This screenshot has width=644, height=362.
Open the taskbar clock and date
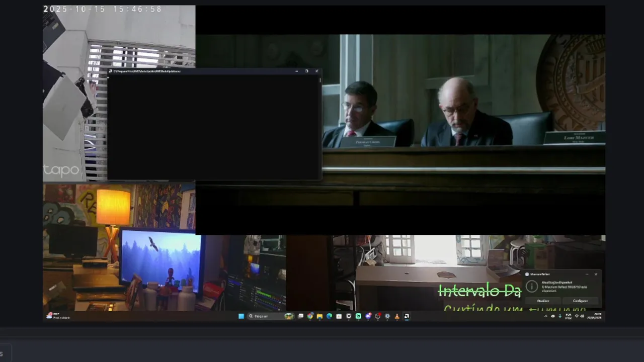594,316
